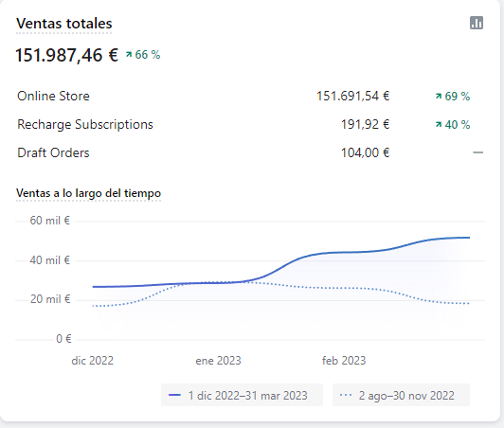
Task: Click the solid sales line endpoint
Action: 469,238
